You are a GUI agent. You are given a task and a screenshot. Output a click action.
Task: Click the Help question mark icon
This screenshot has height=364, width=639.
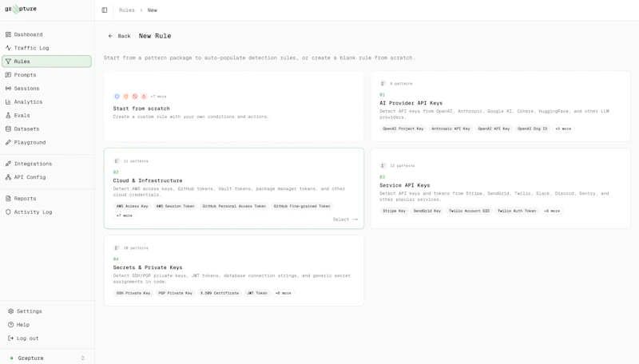[11, 325]
